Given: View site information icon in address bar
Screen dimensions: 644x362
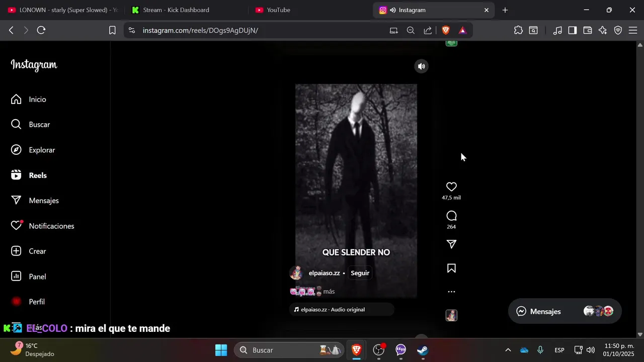Looking at the screenshot, I should [132, 30].
